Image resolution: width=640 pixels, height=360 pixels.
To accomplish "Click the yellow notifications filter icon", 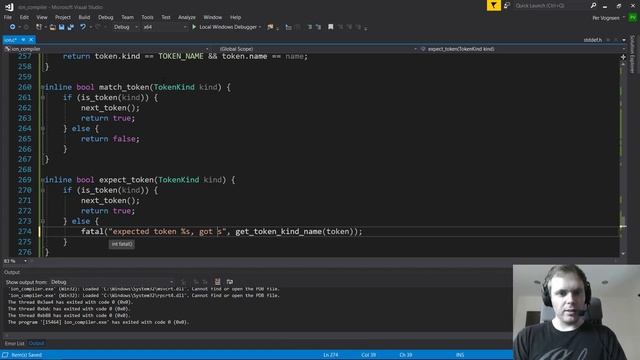I will [493, 5].
